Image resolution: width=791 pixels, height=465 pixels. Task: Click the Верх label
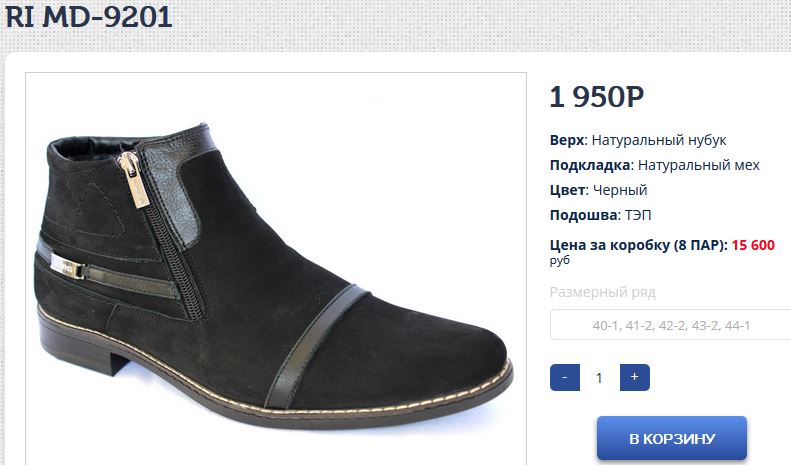569,140
